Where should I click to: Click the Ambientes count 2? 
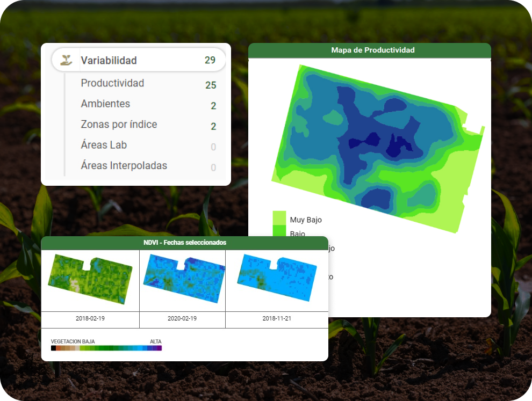(x=213, y=106)
